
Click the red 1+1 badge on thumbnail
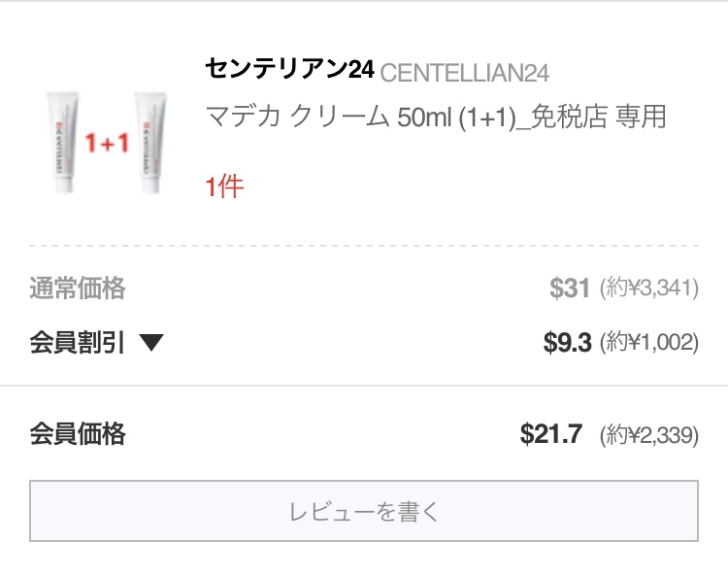pyautogui.click(x=107, y=143)
